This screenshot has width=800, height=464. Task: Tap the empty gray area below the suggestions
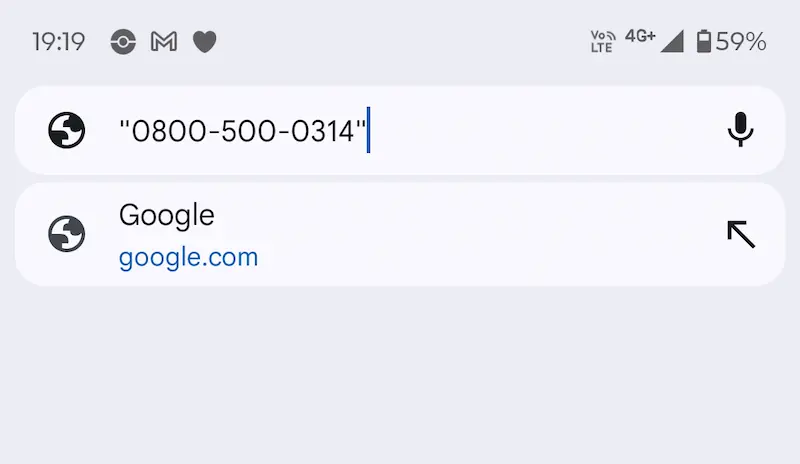400,380
